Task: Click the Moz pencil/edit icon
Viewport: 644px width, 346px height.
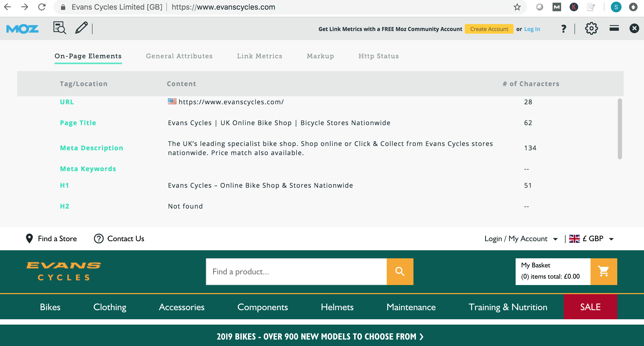Action: [81, 29]
